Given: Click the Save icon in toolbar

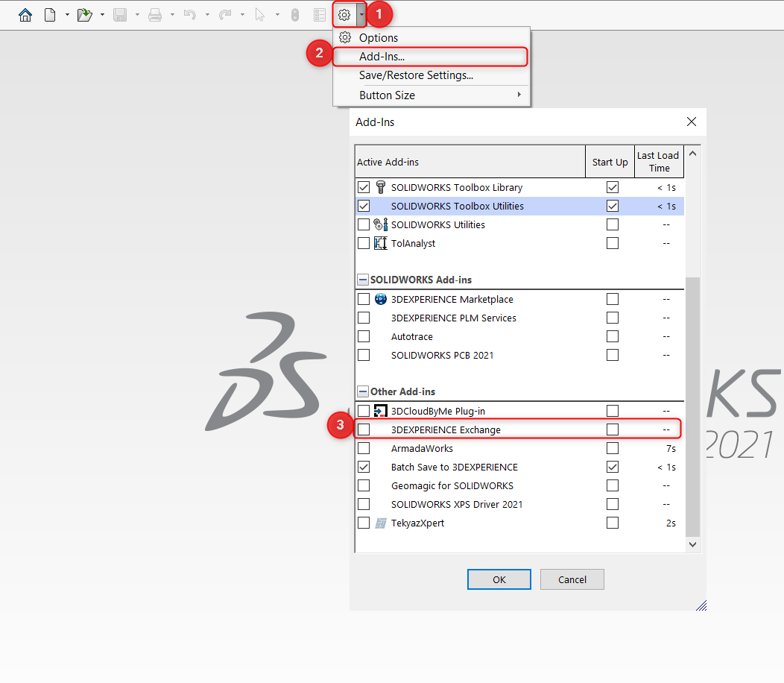Looking at the screenshot, I should tap(120, 15).
